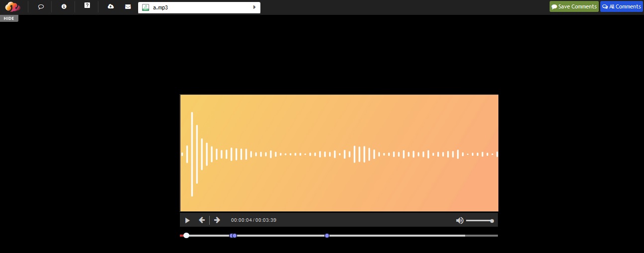Jump to the lone comment marker mid-timeline
This screenshot has width=644, height=253.
coord(327,236)
